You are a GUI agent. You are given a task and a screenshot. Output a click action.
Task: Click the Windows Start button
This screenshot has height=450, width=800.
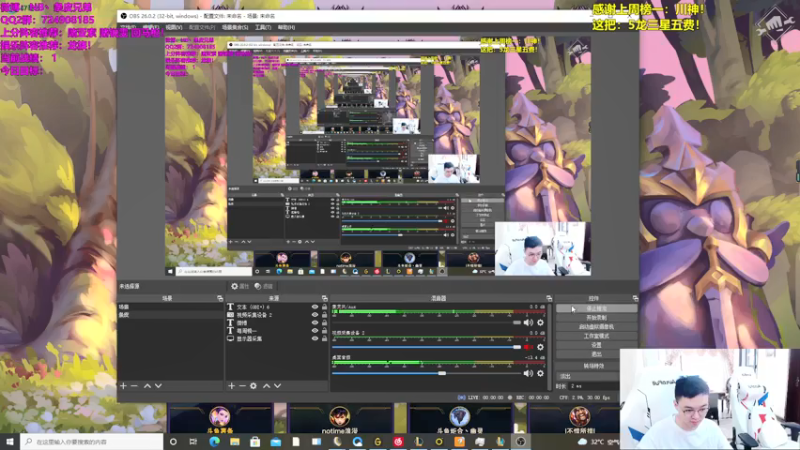tap(10, 442)
